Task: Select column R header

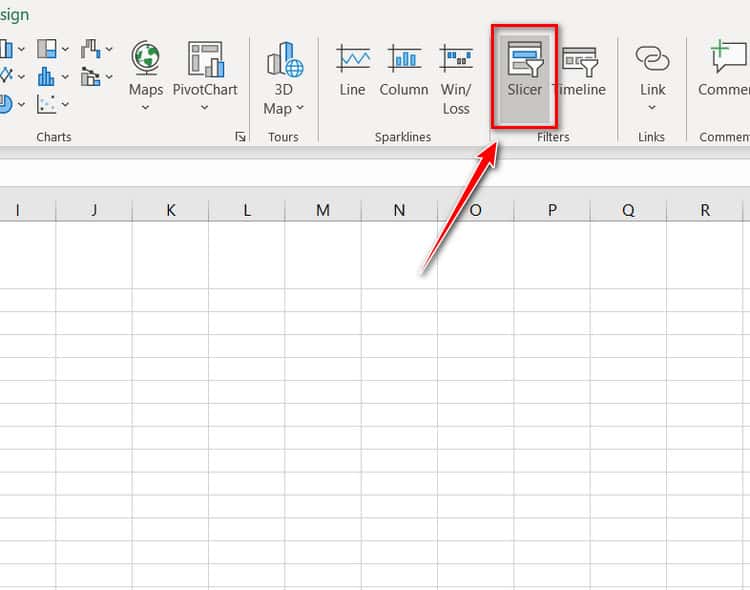Action: (x=705, y=210)
